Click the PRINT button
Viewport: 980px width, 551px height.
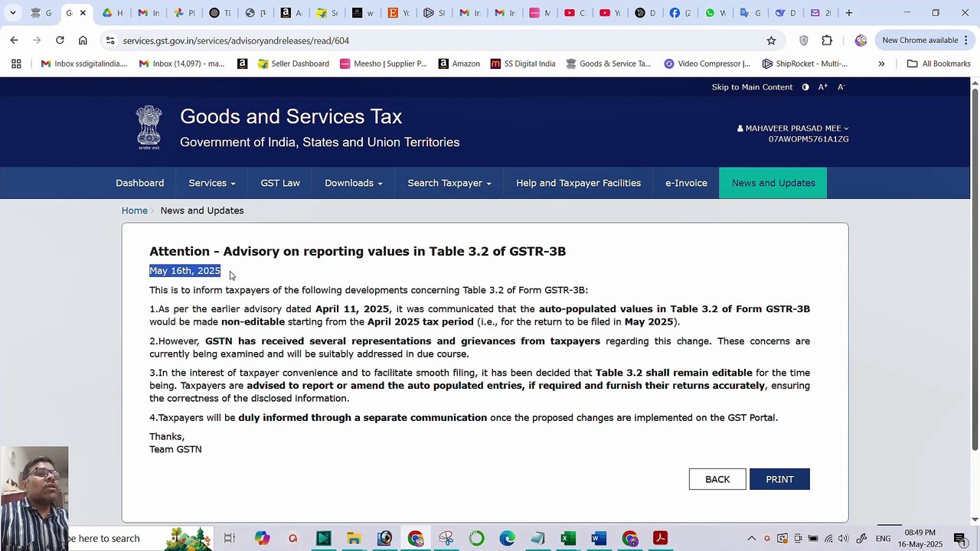tap(779, 479)
